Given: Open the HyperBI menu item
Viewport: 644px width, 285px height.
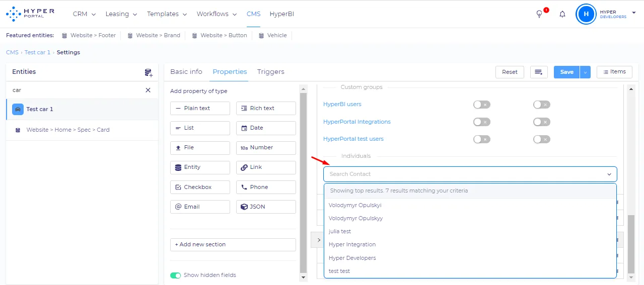Looking at the screenshot, I should 282,14.
